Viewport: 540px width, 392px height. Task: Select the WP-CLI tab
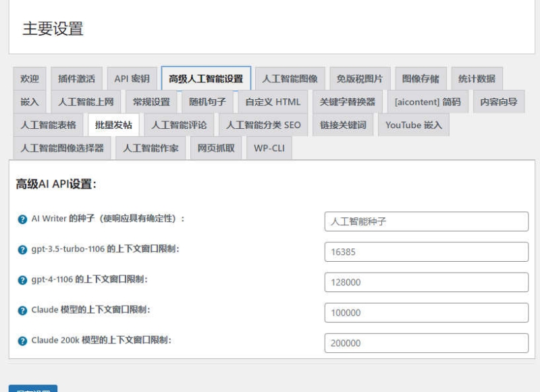(x=269, y=148)
